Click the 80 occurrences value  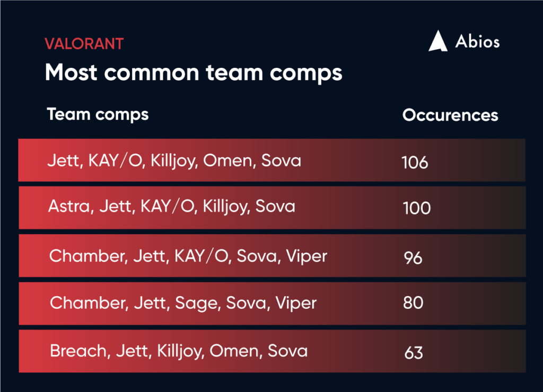[x=413, y=302]
